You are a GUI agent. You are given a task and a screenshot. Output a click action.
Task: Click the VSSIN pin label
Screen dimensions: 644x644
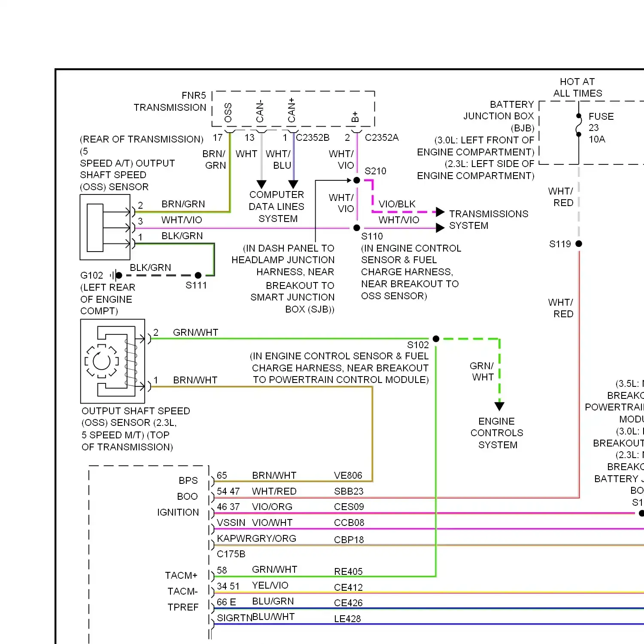(231, 522)
